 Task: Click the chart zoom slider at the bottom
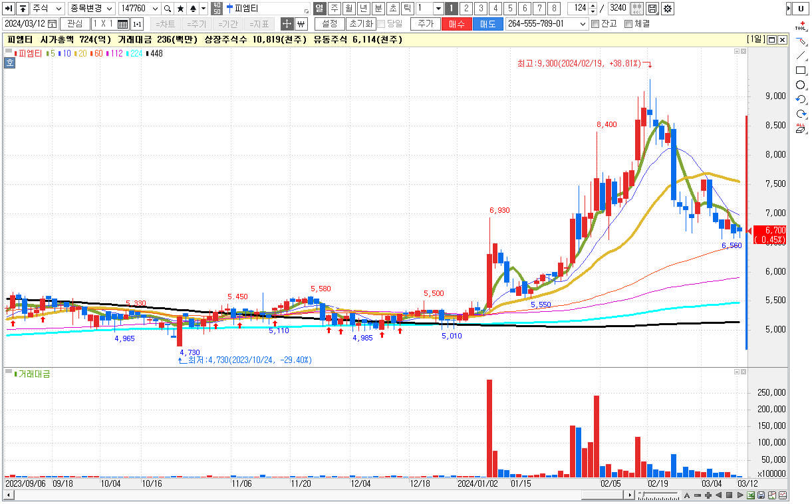pos(658,495)
